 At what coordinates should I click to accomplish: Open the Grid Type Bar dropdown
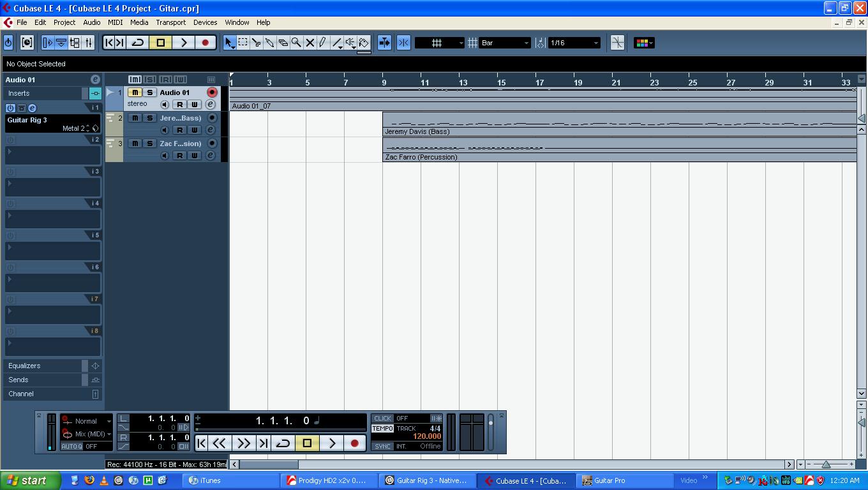click(x=505, y=43)
